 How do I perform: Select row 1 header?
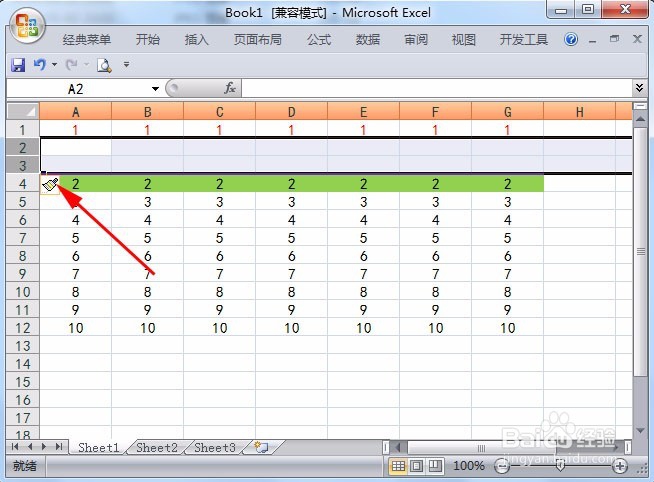tap(23, 130)
